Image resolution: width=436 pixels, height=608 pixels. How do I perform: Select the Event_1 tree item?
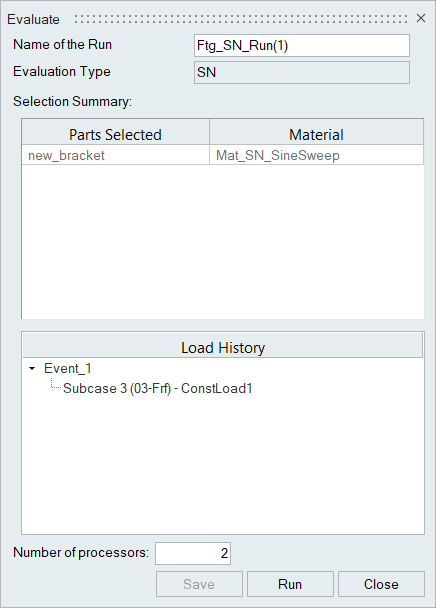tap(68, 368)
